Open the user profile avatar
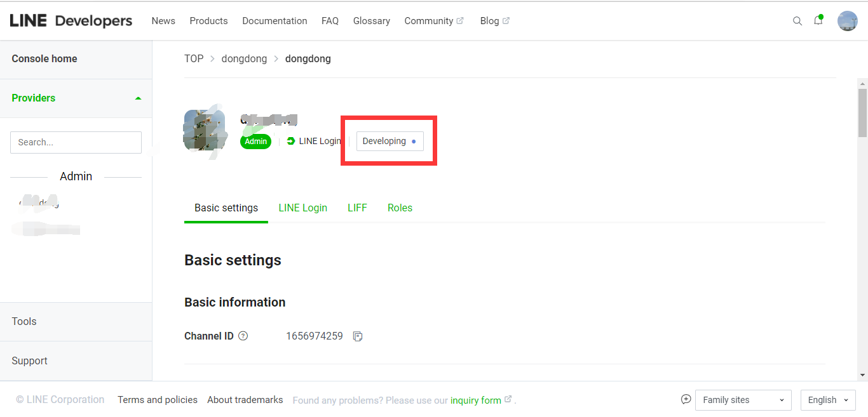 pos(848,21)
